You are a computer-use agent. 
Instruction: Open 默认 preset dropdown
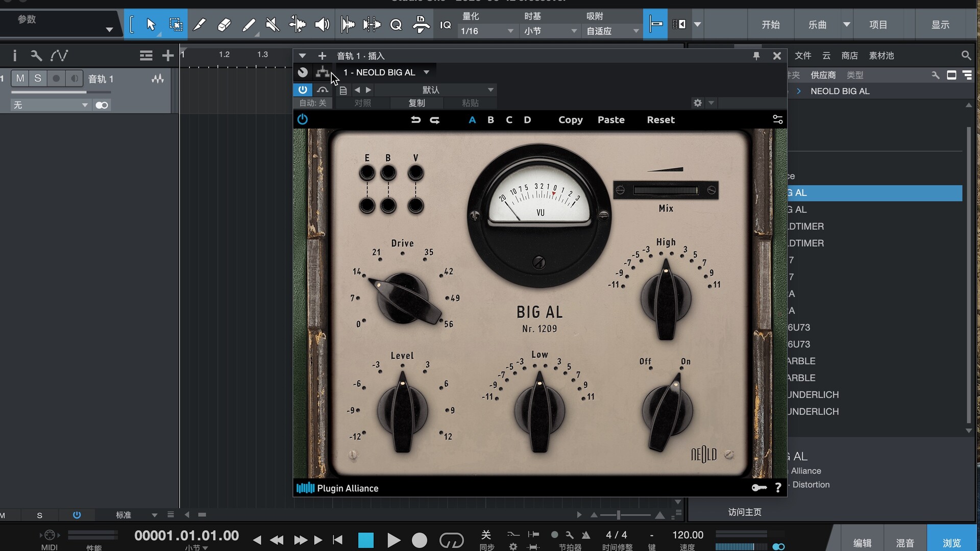tap(435, 90)
